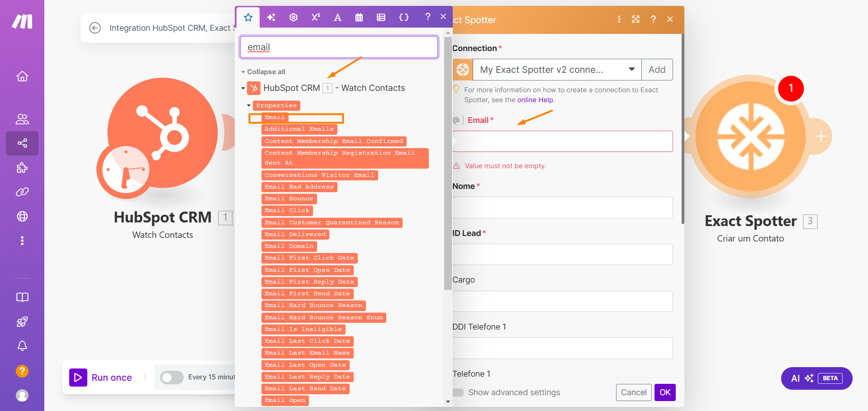Toggle Show advanced settings
This screenshot has height=411, width=868.
458,392
